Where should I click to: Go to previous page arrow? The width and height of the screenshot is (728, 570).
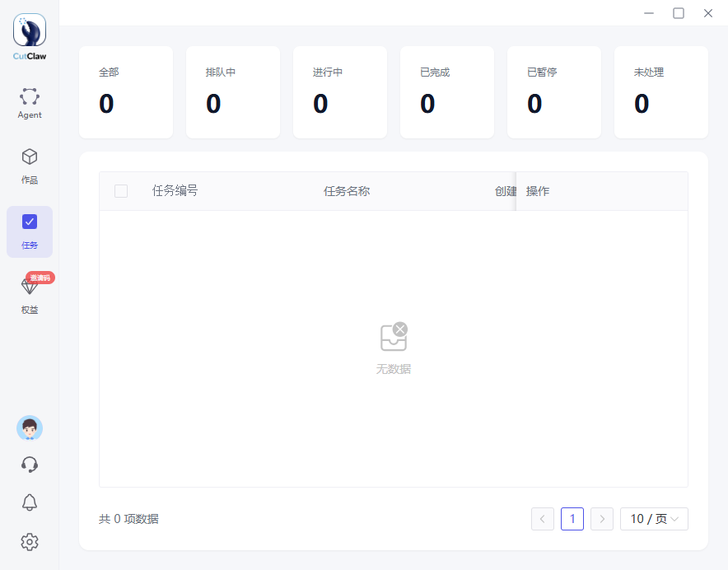coord(542,519)
